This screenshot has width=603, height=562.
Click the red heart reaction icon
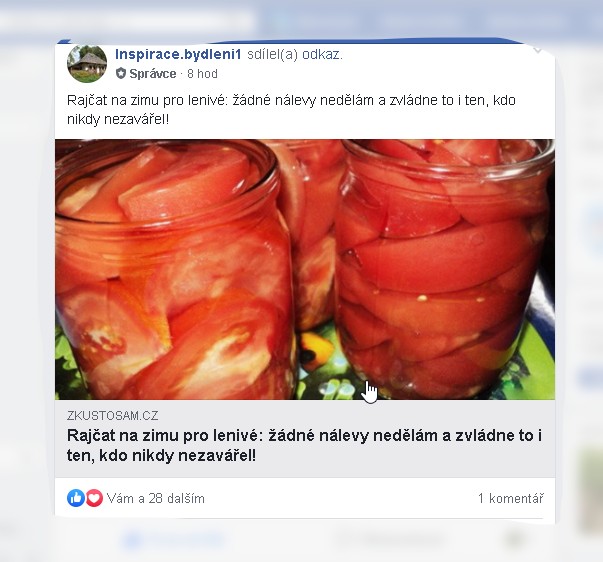(94, 498)
